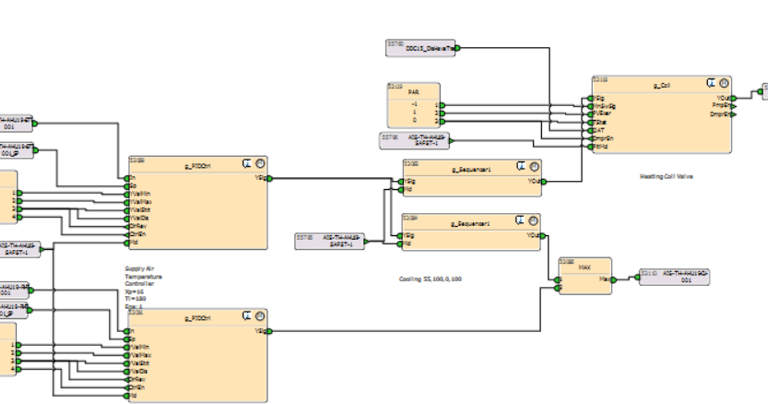Select YValMax input of upper g_PIDCtrl
This screenshot has height=404, width=768.
127,202
